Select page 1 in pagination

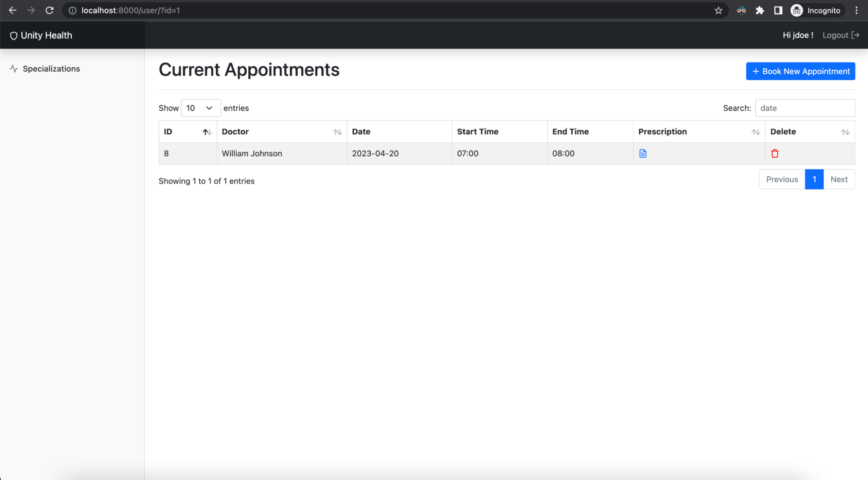814,179
